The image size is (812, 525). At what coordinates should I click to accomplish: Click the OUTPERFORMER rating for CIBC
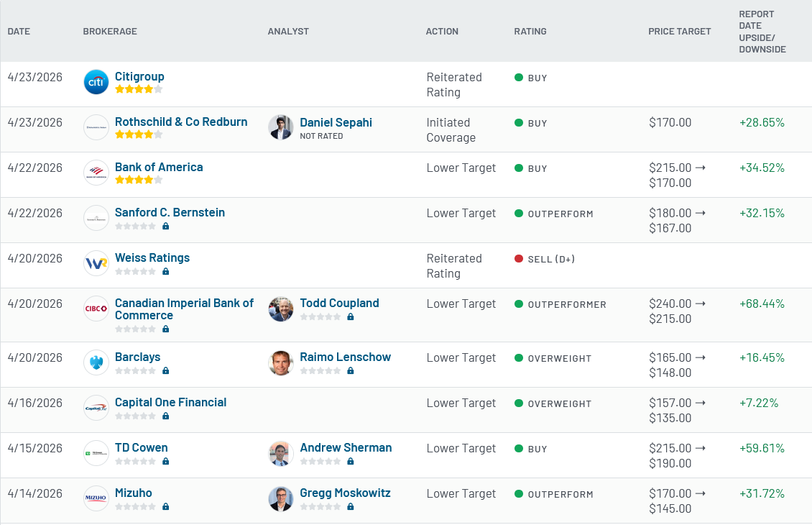tap(567, 305)
